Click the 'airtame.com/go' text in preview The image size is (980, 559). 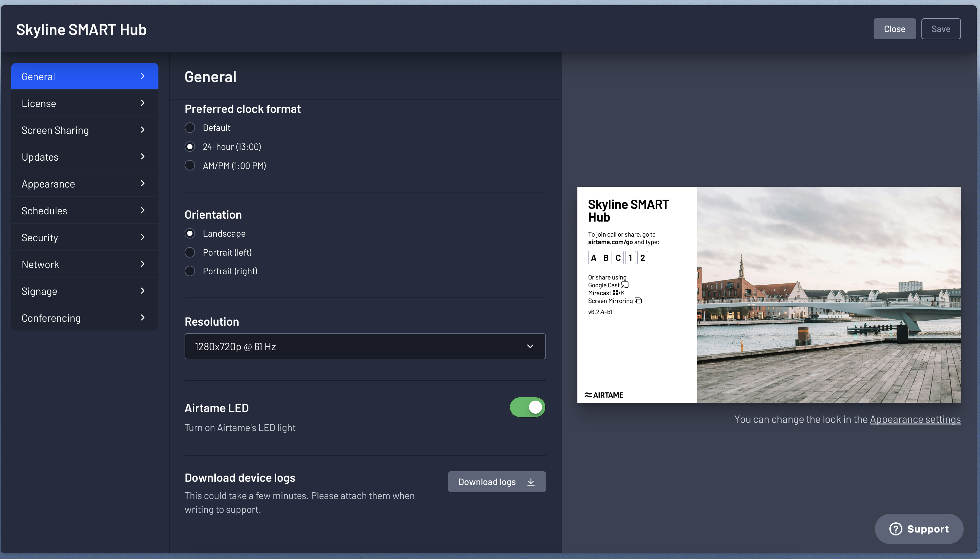coord(610,242)
